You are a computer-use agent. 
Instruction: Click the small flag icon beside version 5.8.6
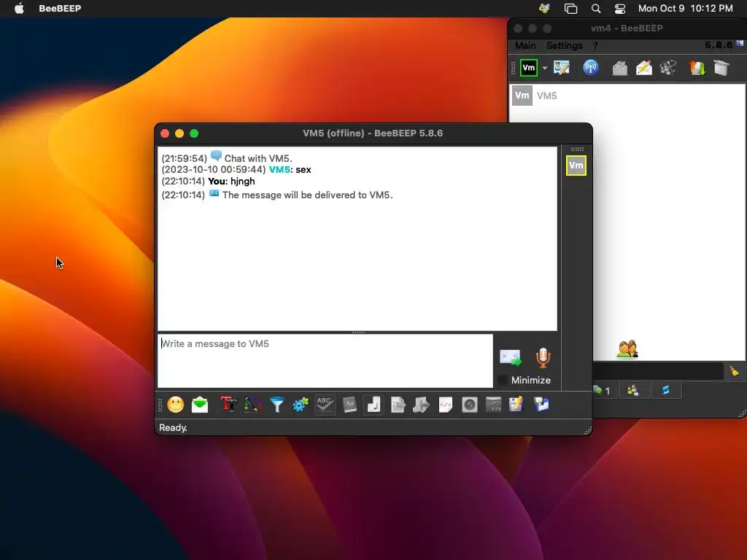(740, 44)
